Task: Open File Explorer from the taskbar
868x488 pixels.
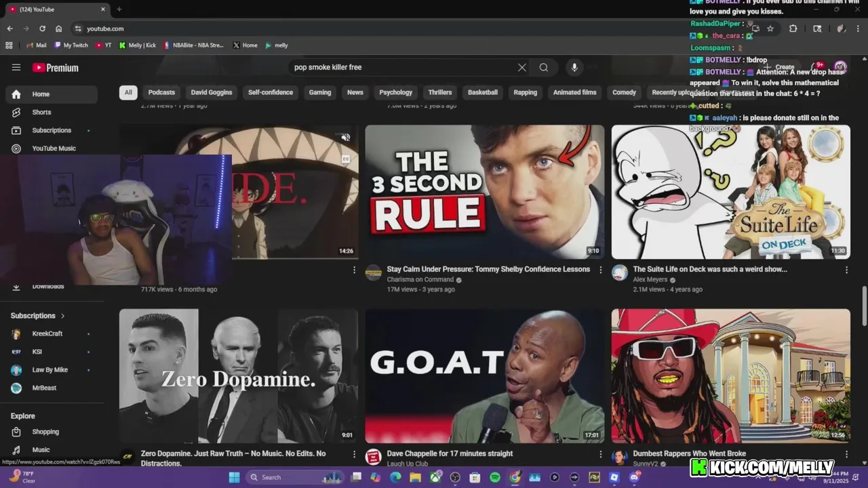Action: [x=415, y=477]
